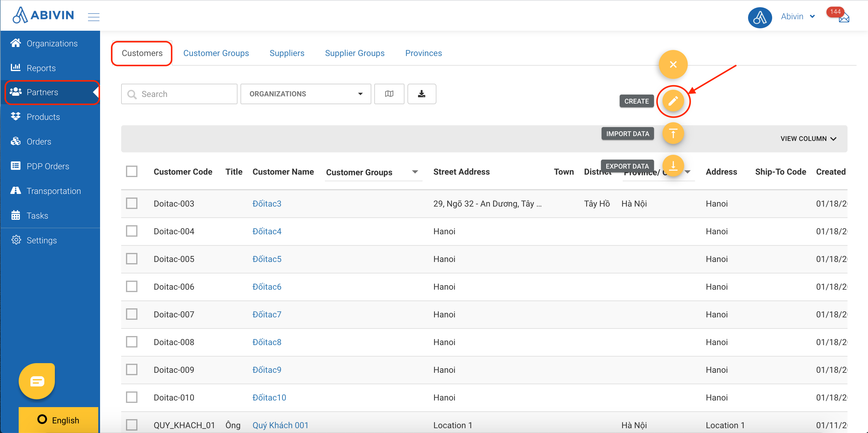
Task: Click the Tây Hồ district cell
Action: coord(597,203)
